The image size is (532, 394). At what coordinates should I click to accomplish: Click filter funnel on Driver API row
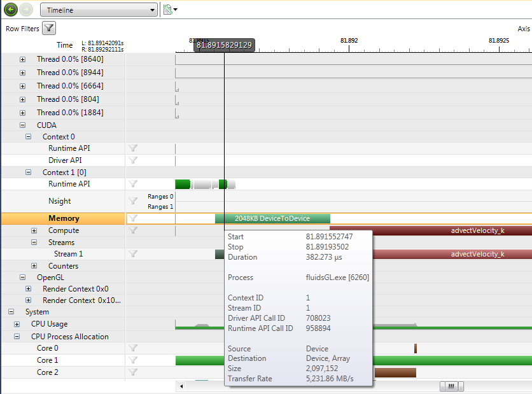[133, 160]
